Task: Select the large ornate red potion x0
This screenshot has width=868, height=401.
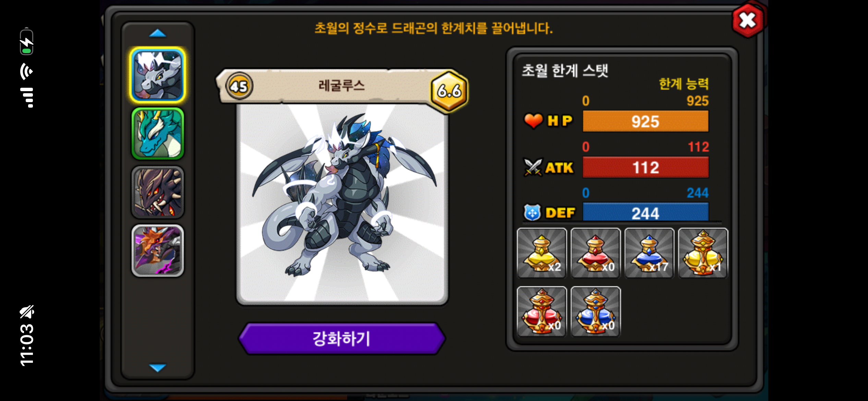Action: coord(542,312)
